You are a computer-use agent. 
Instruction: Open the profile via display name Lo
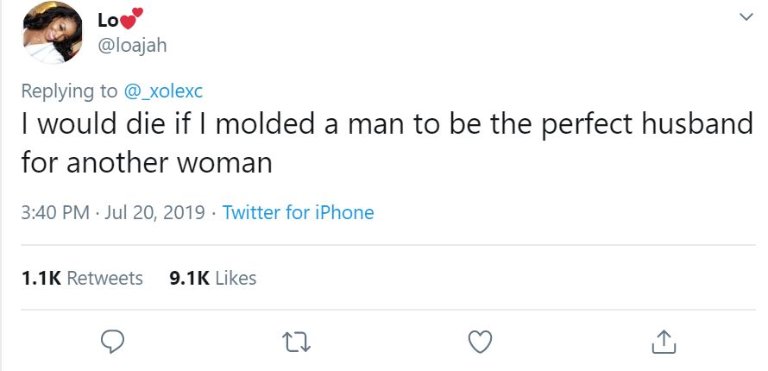point(108,20)
